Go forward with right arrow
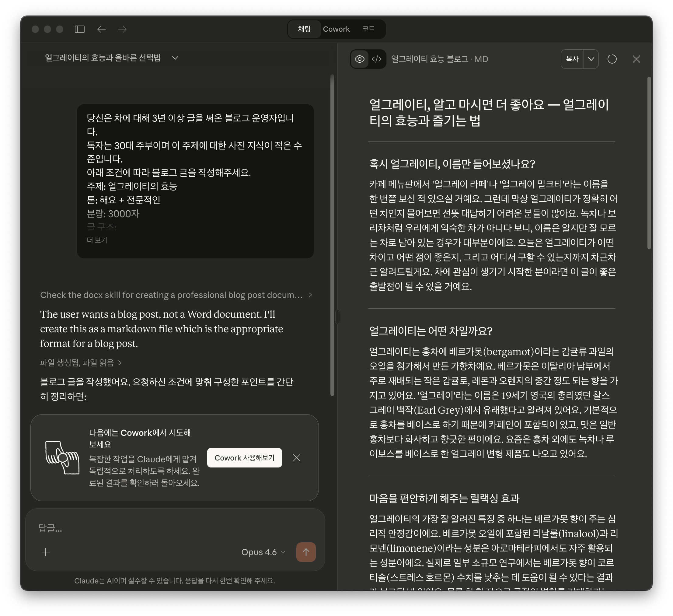This screenshot has width=673, height=616. pos(123,30)
